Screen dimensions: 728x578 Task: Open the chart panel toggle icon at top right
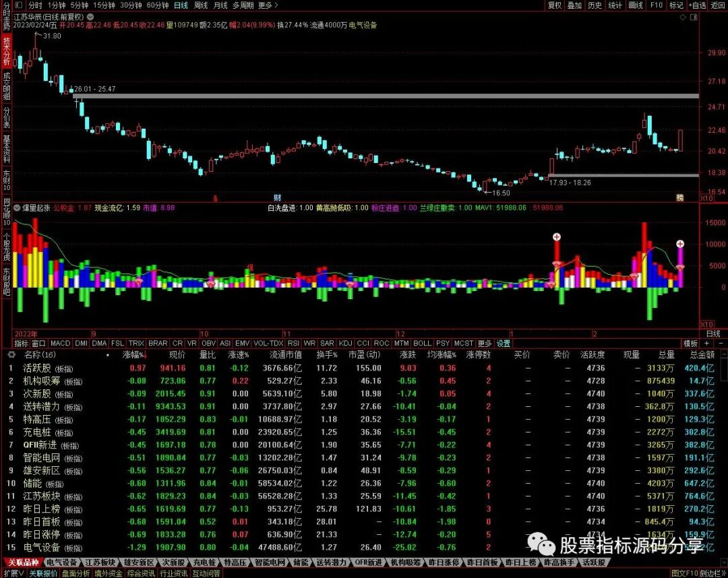click(694, 17)
